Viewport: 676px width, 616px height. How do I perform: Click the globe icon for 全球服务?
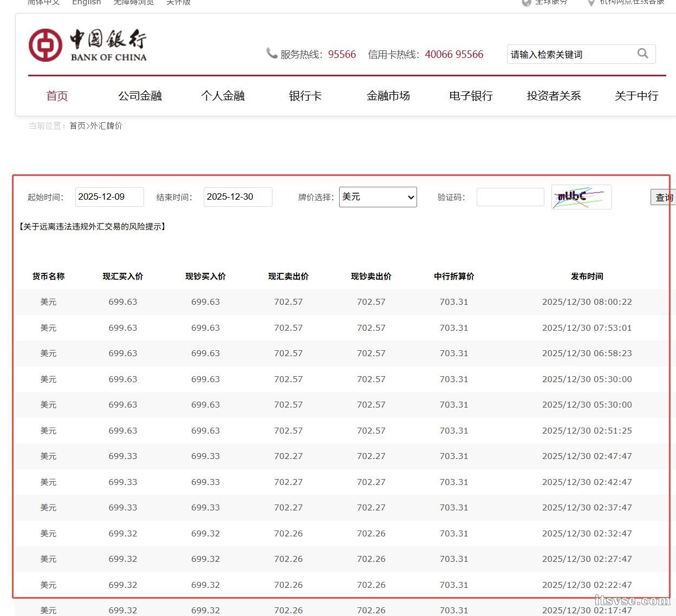(526, 3)
